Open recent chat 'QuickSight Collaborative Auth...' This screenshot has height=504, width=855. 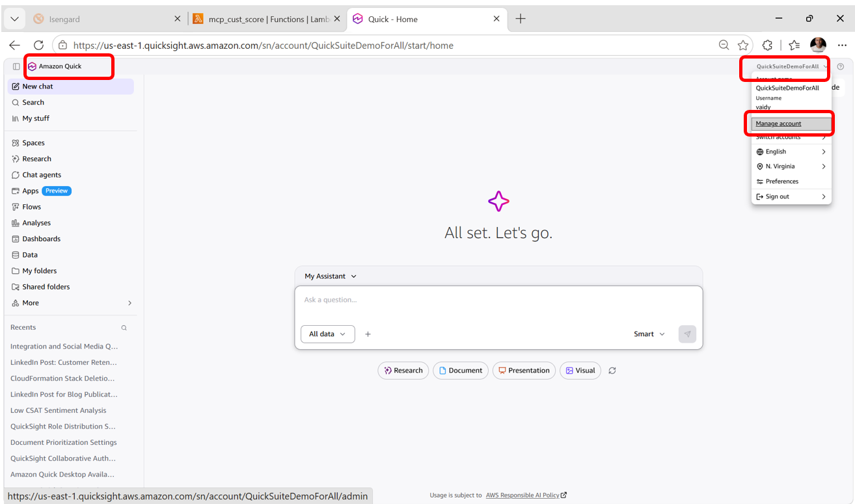63,458
